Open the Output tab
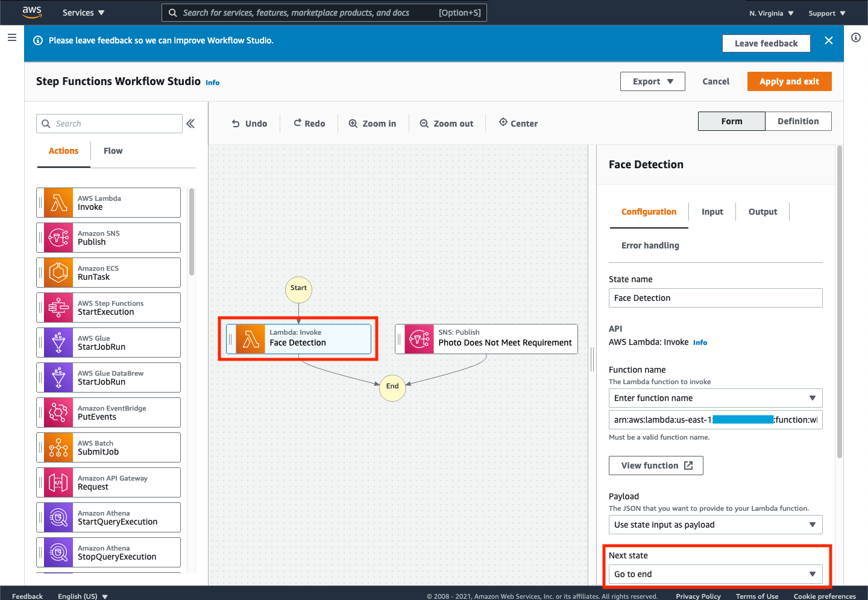This screenshot has width=868, height=600. pyautogui.click(x=763, y=212)
